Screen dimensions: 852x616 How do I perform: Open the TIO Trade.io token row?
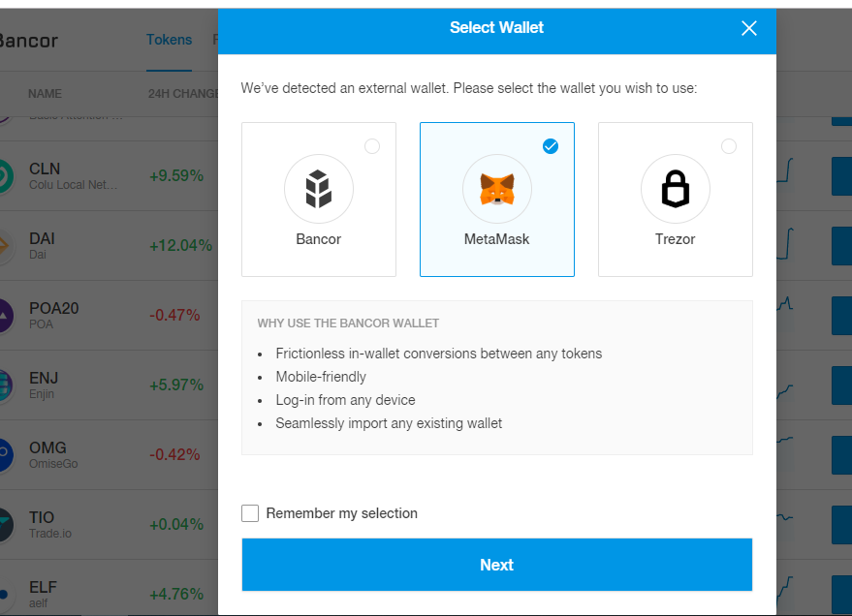tap(109, 525)
